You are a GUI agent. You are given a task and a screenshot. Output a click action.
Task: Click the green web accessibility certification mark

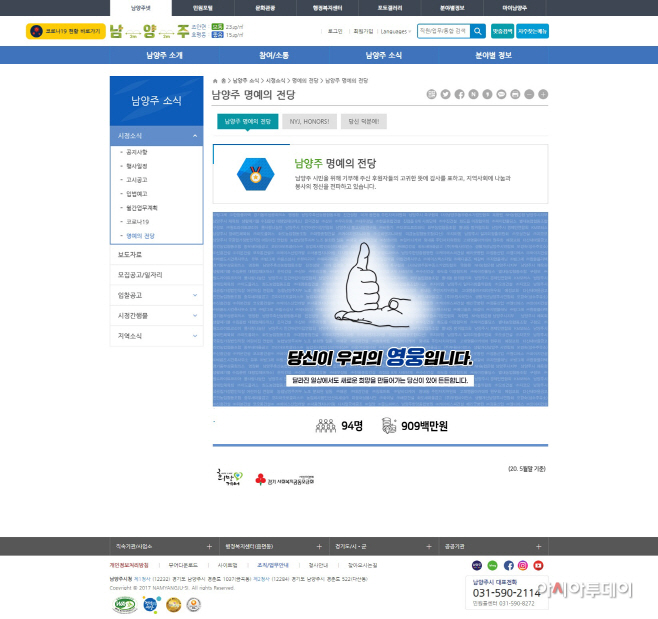[125, 605]
